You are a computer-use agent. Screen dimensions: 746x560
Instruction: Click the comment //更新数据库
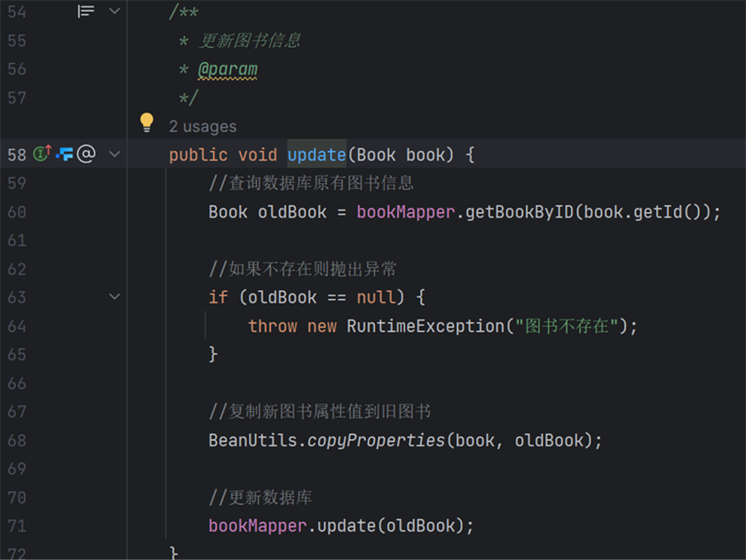260,498
